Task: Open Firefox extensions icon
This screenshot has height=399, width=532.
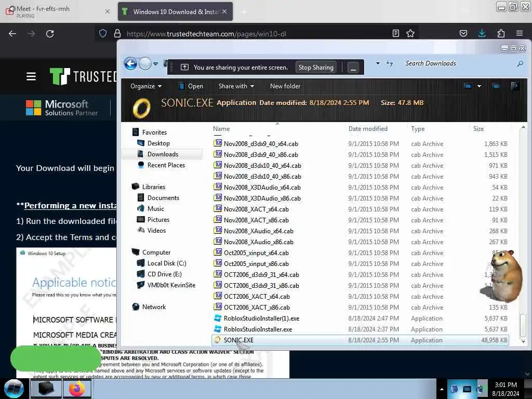Action: pyautogui.click(x=501, y=33)
